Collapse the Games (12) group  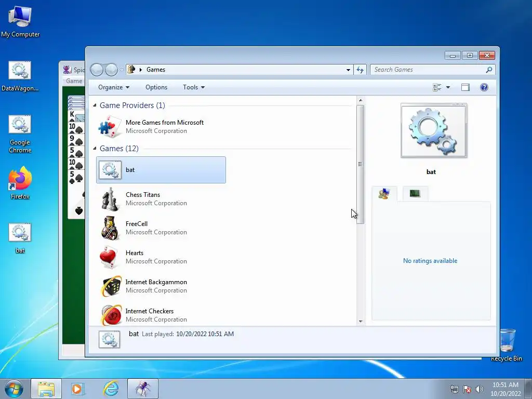[x=95, y=149]
